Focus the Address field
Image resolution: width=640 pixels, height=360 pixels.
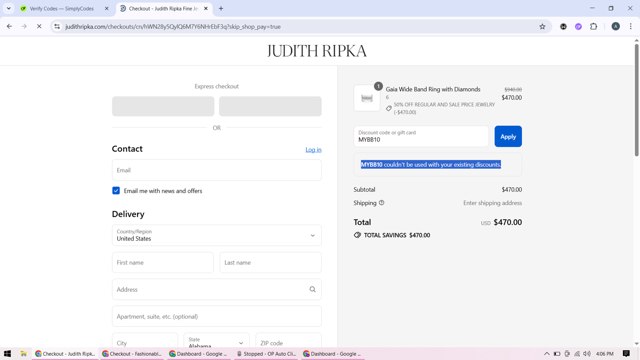click(x=217, y=289)
